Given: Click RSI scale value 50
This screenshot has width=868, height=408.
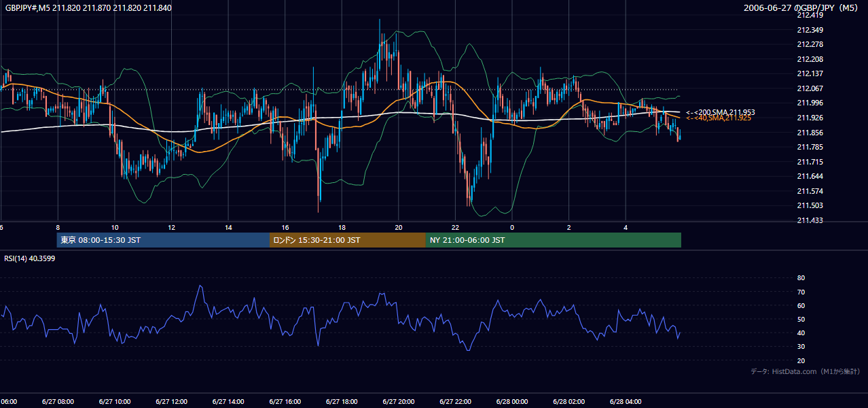Looking at the screenshot, I should coord(801,319).
